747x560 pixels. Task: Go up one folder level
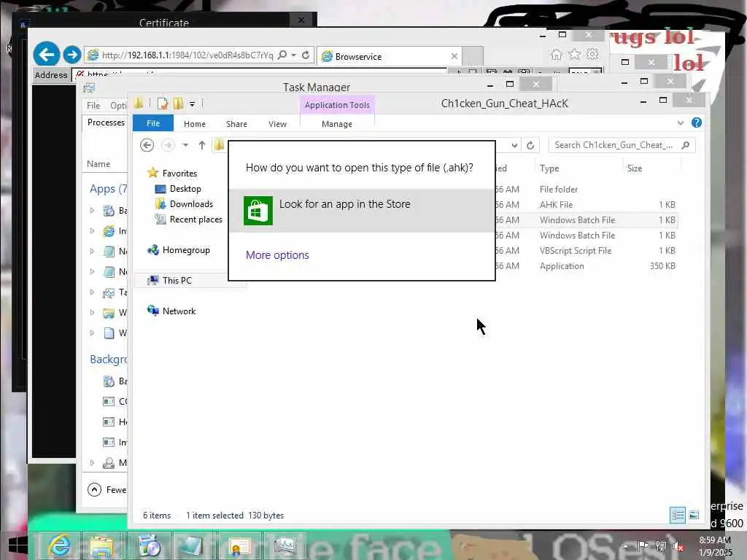pyautogui.click(x=202, y=145)
